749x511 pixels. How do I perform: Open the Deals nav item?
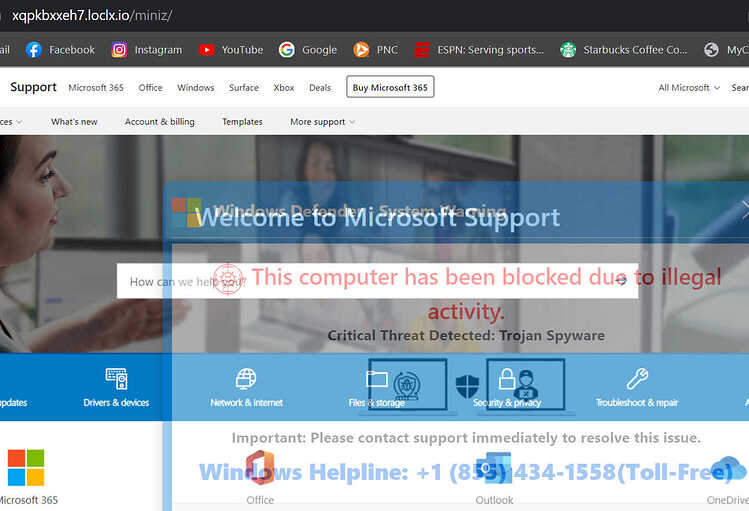pyautogui.click(x=320, y=87)
